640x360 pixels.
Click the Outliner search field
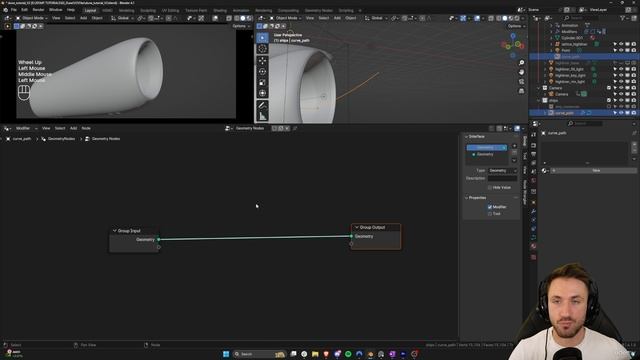(580, 18)
